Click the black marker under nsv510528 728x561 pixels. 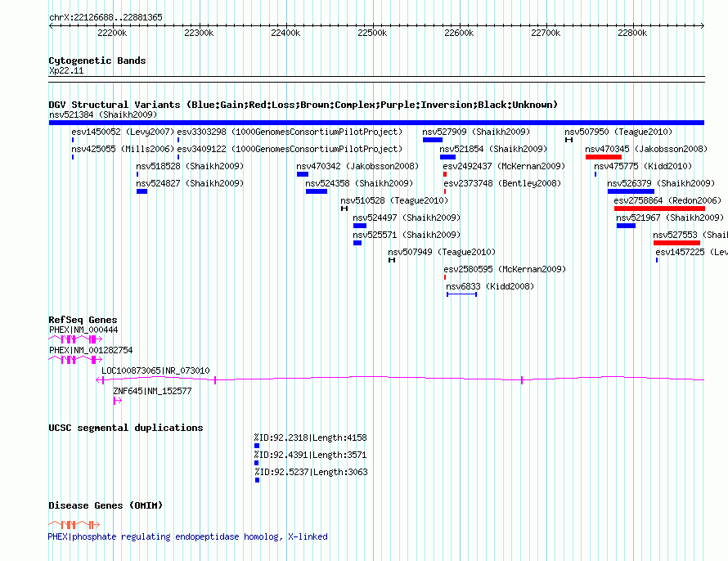344,209
